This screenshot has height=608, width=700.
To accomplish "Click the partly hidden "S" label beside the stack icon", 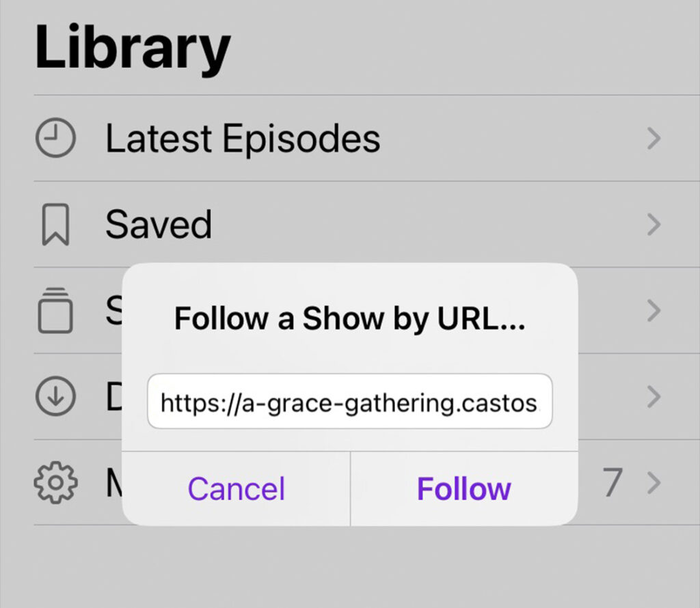I will pyautogui.click(x=113, y=312).
